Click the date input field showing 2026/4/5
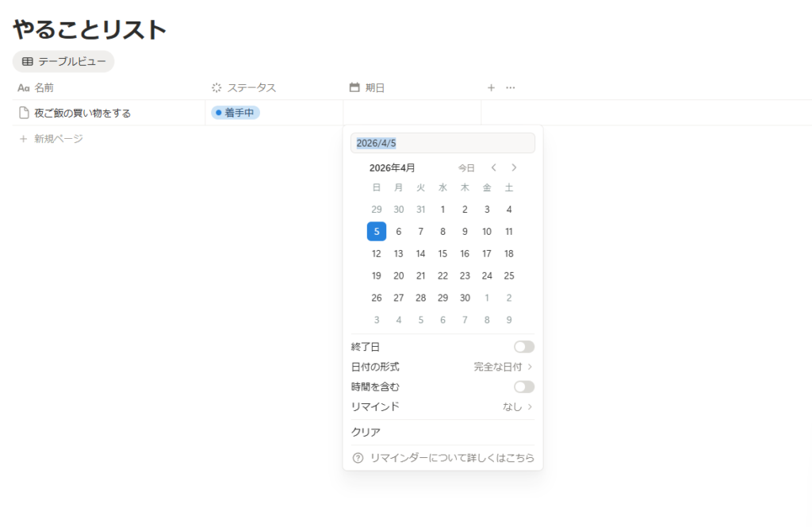Viewport: 812px width, 527px height. coord(442,143)
